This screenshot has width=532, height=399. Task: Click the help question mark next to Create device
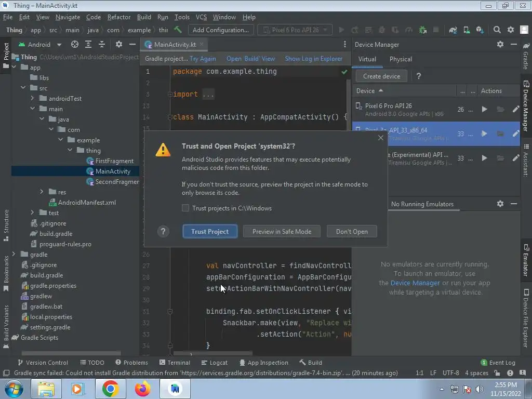(x=419, y=76)
